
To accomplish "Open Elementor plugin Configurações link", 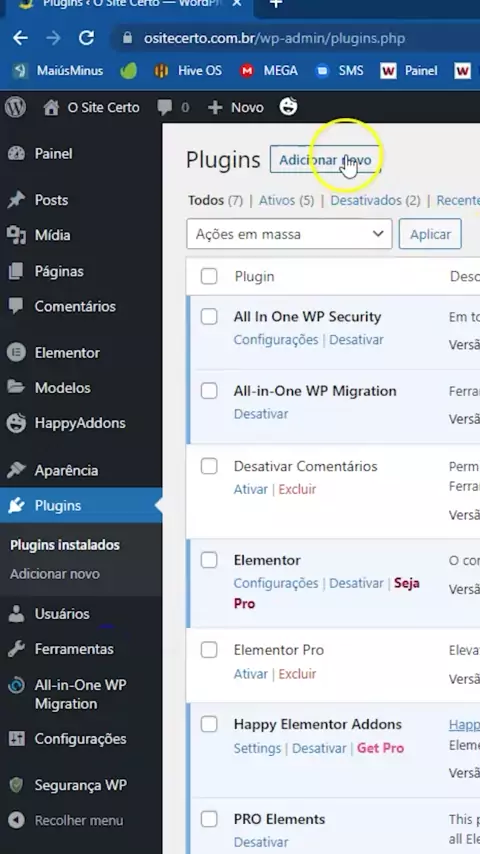I will click(276, 583).
